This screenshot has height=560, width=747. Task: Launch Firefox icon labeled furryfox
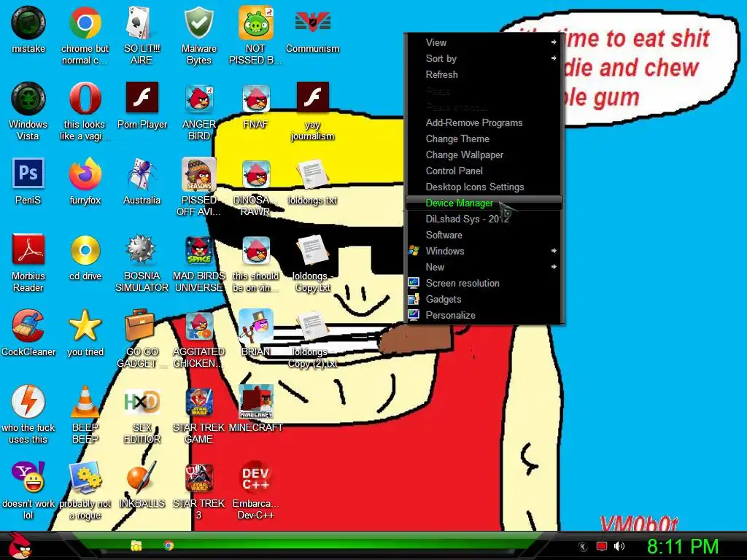click(85, 174)
